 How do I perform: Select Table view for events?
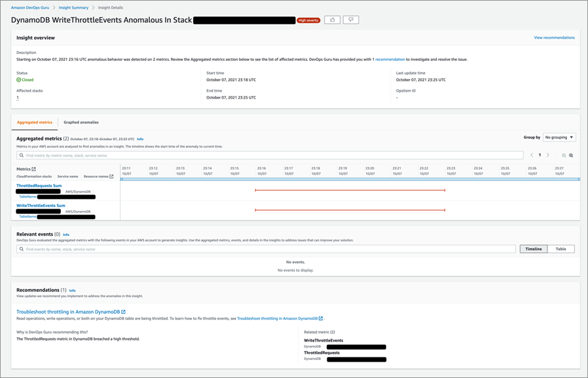click(561, 249)
